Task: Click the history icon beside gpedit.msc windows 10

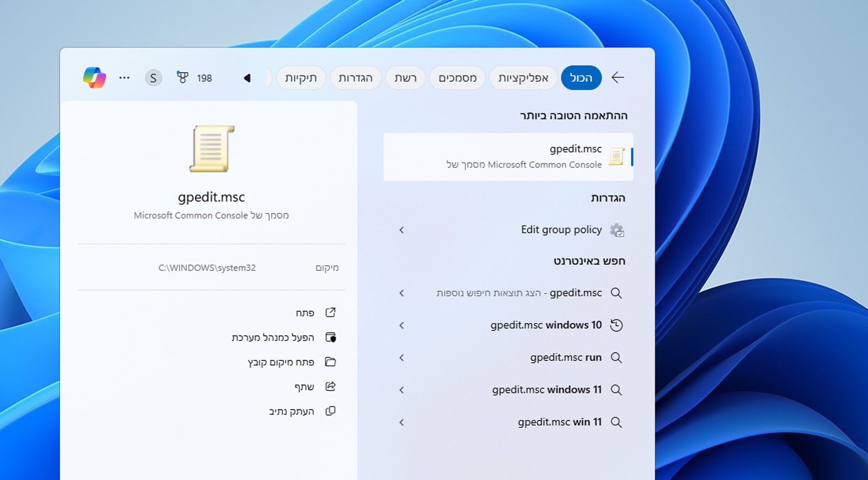Action: (616, 325)
